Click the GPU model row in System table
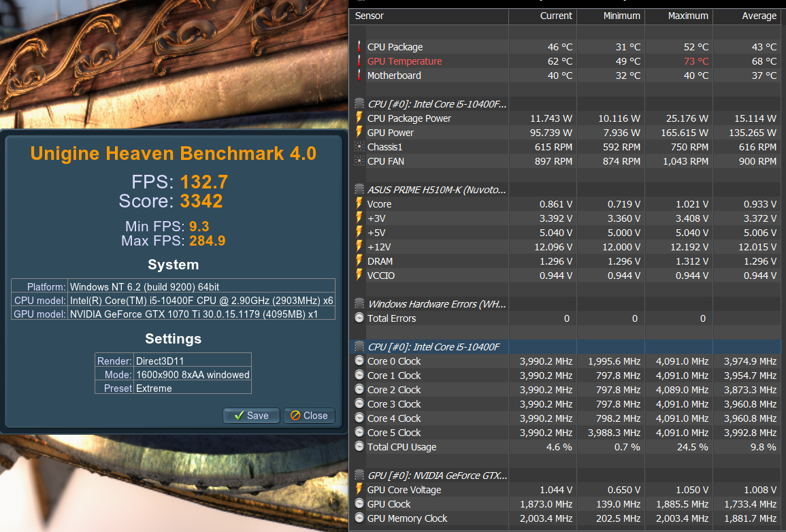Image resolution: width=786 pixels, height=532 pixels. [x=174, y=314]
